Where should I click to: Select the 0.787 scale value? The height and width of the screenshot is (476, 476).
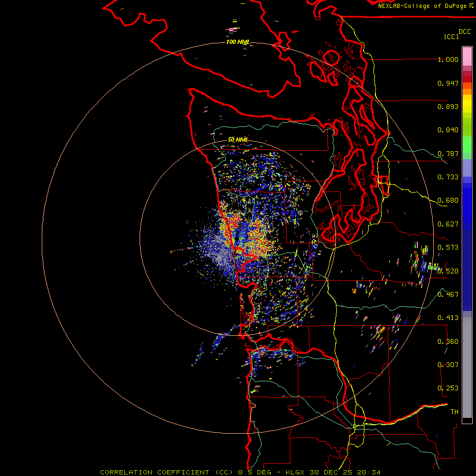pyautogui.click(x=448, y=153)
